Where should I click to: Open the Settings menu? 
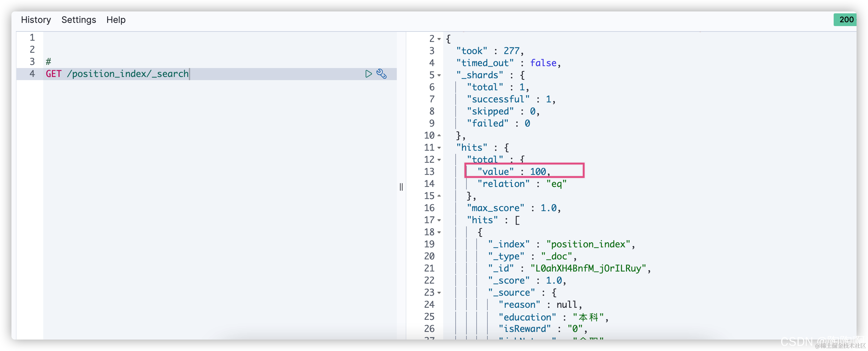pos(79,20)
